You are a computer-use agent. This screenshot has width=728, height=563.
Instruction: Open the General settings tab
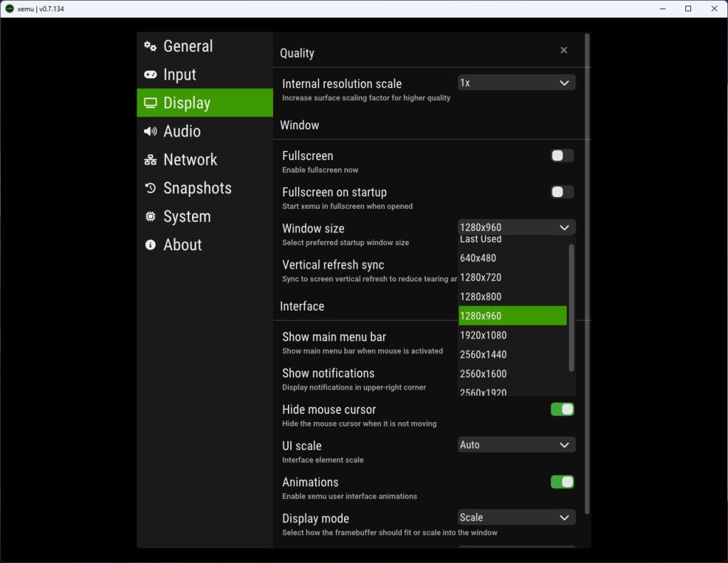pos(205,46)
